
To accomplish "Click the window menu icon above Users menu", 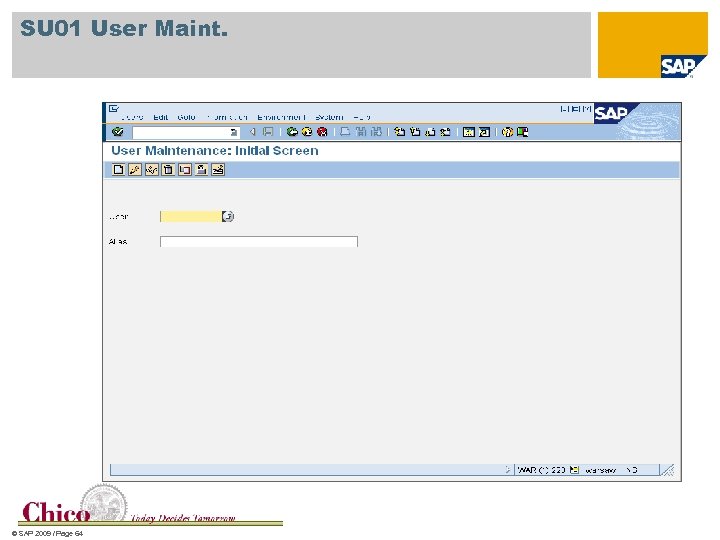I will tap(113, 108).
